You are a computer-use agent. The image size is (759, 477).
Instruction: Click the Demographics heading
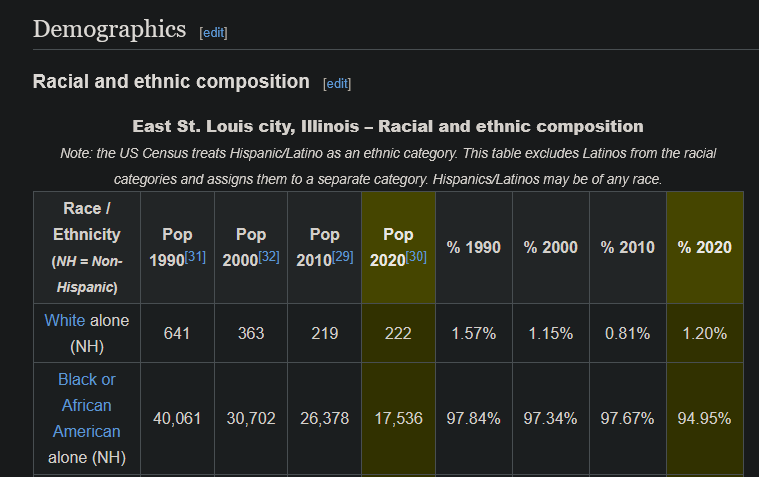(109, 30)
